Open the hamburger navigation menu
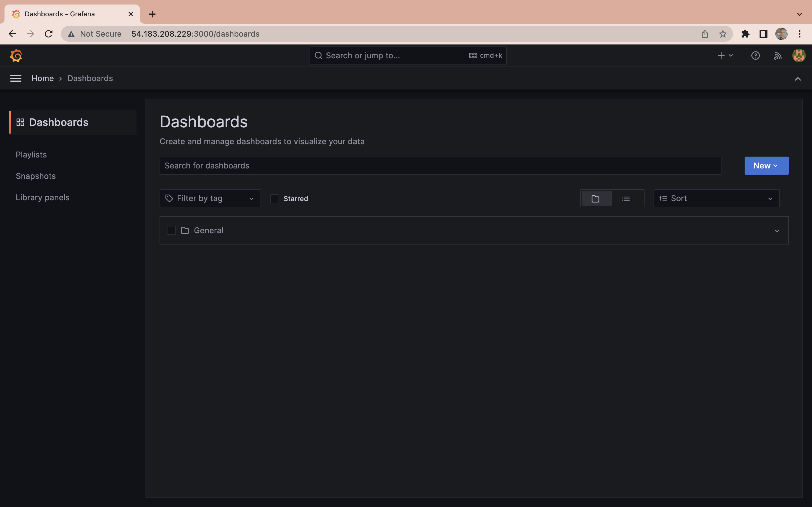This screenshot has width=812, height=507. (16, 78)
